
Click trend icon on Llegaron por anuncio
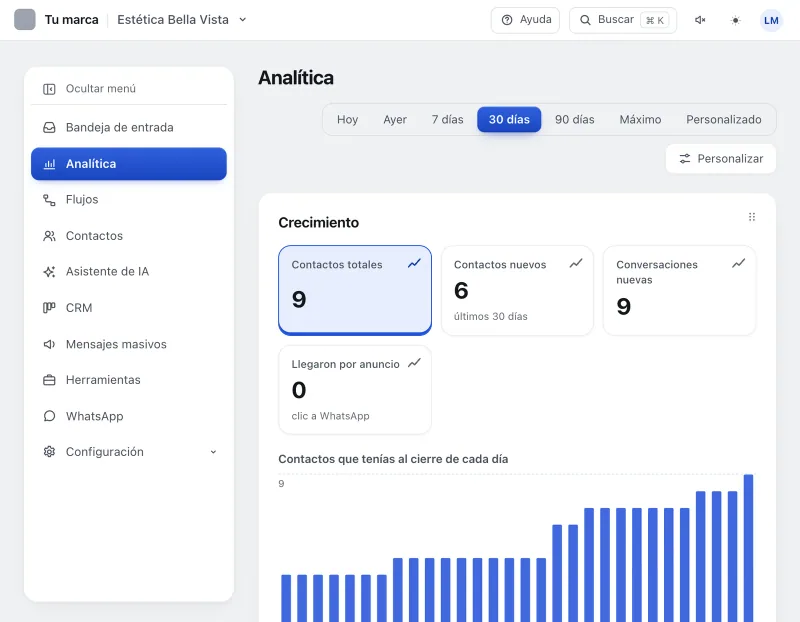[x=414, y=363]
